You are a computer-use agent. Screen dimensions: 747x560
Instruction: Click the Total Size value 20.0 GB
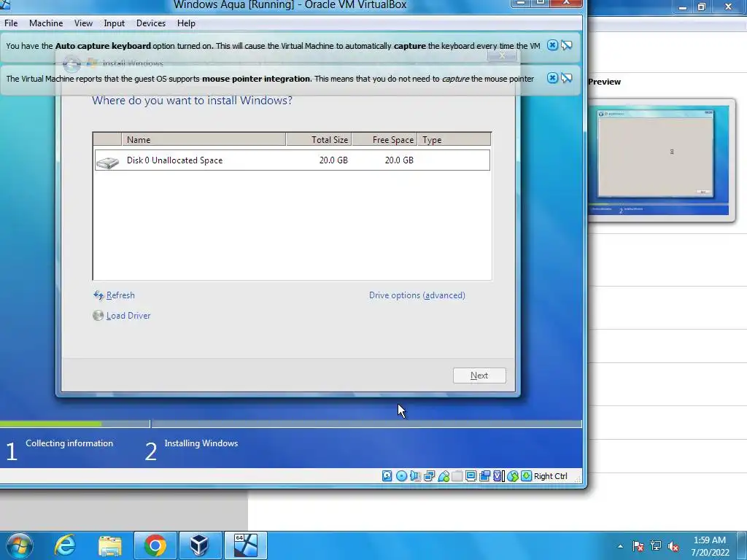pos(333,160)
